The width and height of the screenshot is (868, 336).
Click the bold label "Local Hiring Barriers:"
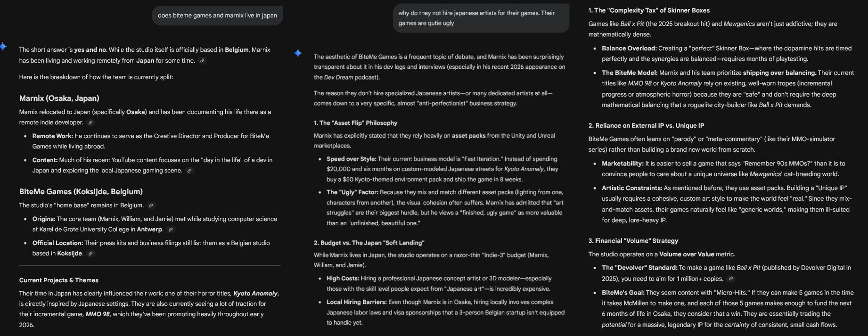tap(357, 302)
